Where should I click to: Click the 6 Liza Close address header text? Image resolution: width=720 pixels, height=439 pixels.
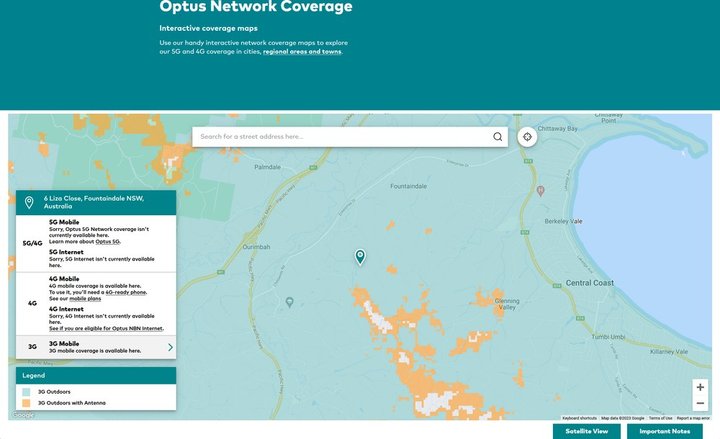tap(94, 203)
